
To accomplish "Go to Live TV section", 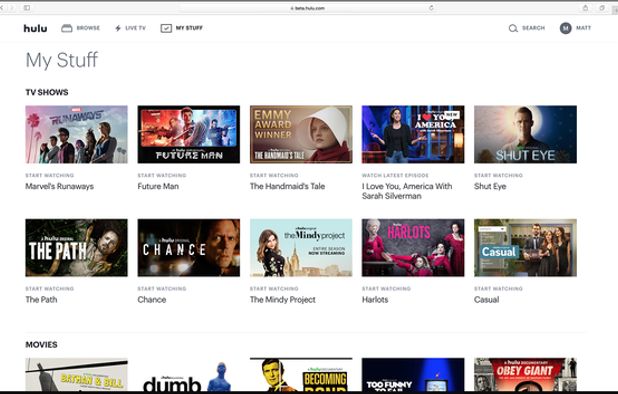I will [x=136, y=28].
